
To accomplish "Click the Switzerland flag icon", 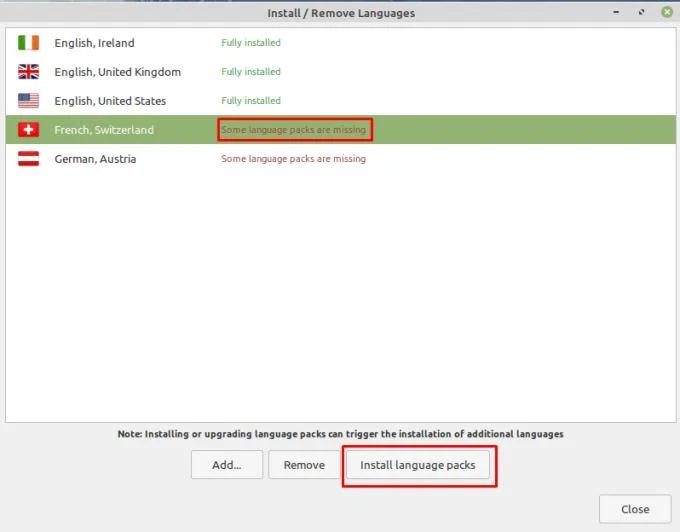I will 28,130.
